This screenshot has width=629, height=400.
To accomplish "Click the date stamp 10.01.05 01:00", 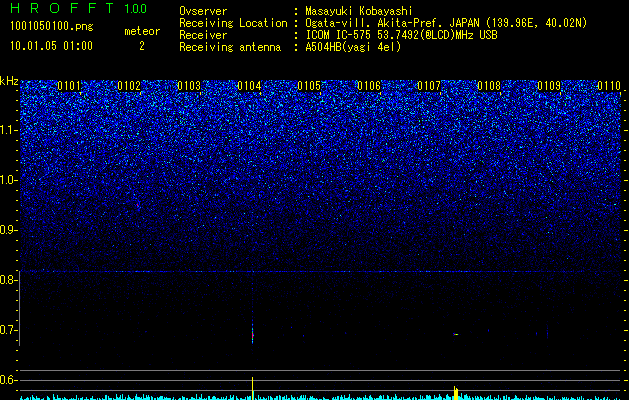I will [x=51, y=46].
